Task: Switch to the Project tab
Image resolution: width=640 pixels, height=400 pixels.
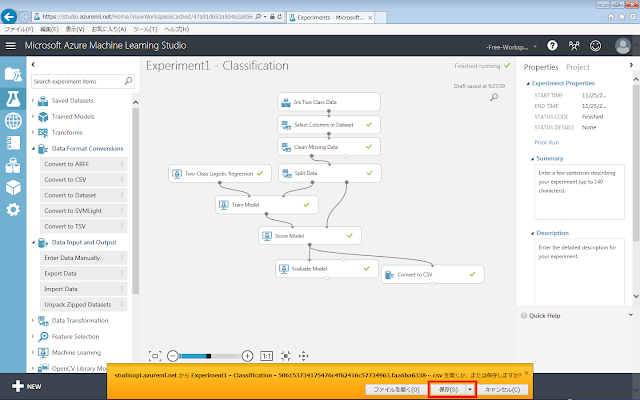Action: coord(578,67)
